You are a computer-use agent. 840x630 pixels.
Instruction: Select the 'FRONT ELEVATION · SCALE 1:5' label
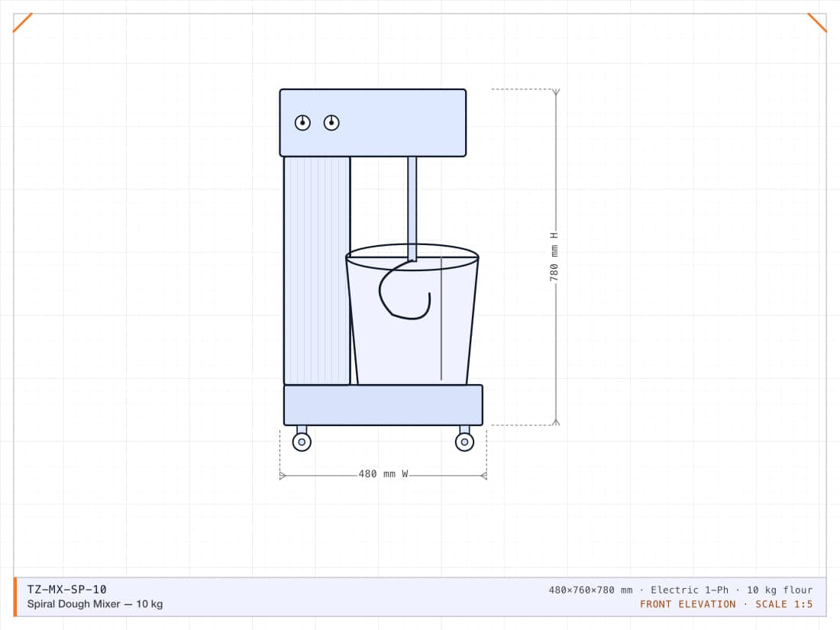point(726,604)
